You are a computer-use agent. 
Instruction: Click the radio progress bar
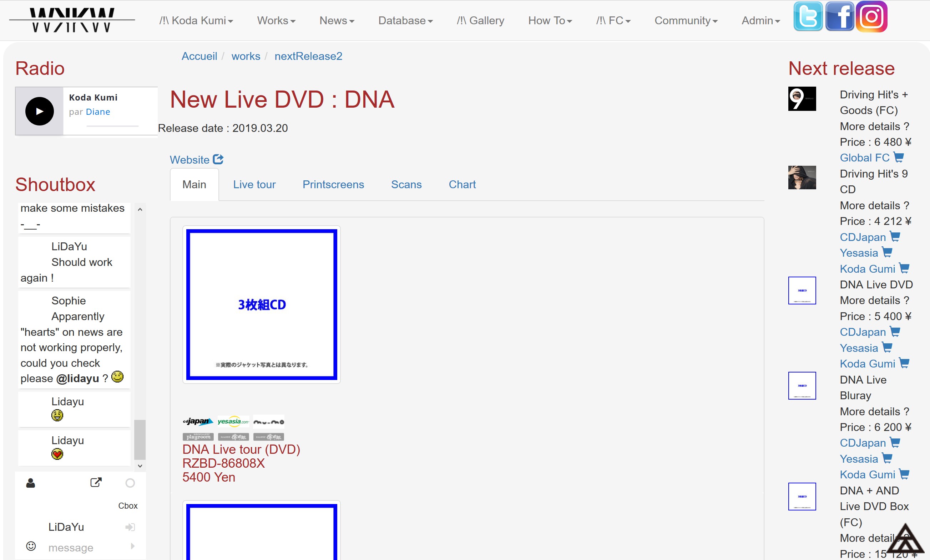point(112,126)
